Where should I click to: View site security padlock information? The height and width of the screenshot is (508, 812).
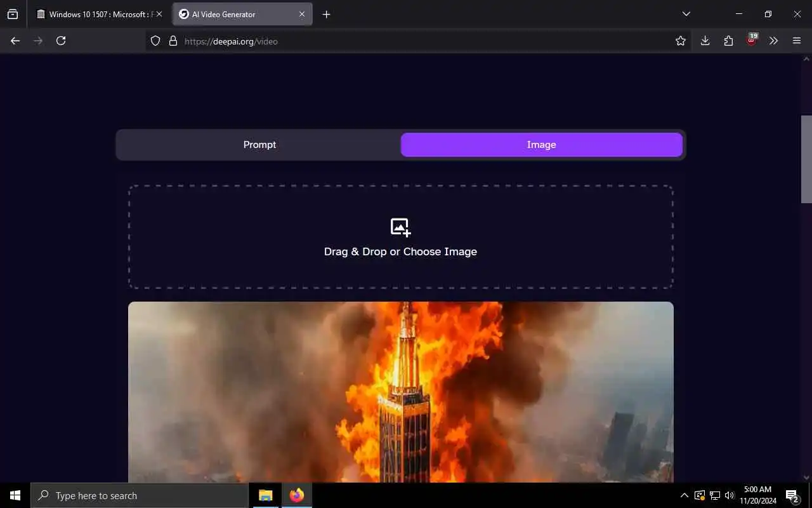click(x=173, y=41)
